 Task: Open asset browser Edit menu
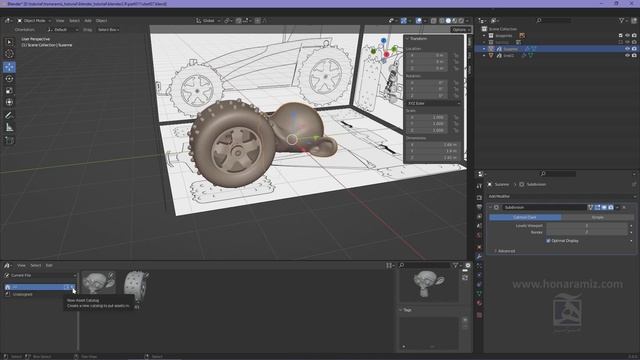coord(49,265)
